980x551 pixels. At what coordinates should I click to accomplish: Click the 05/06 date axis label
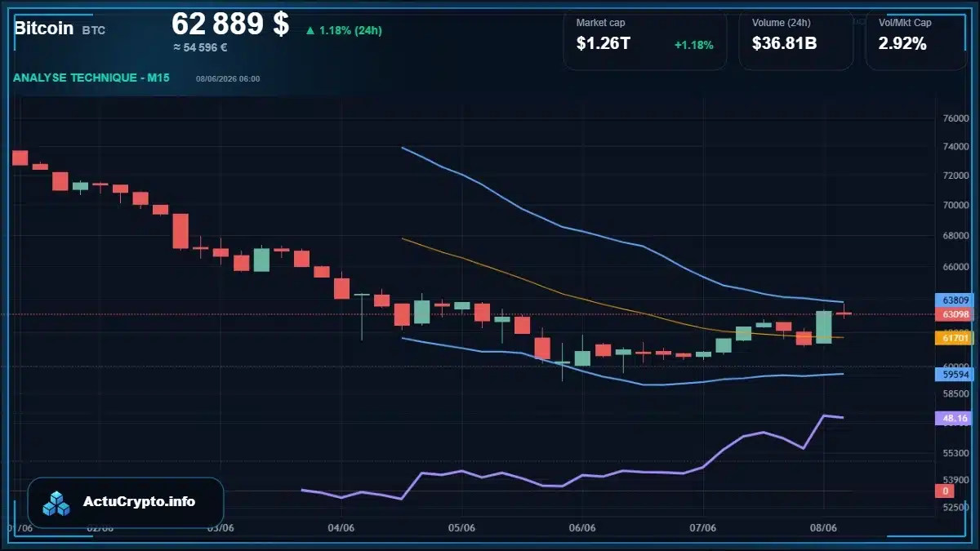[461, 528]
